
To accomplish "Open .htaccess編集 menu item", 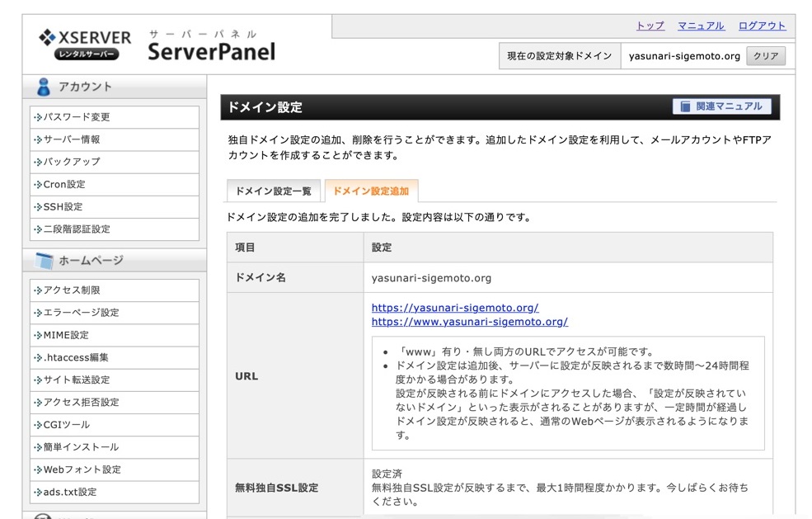I will [x=115, y=357].
